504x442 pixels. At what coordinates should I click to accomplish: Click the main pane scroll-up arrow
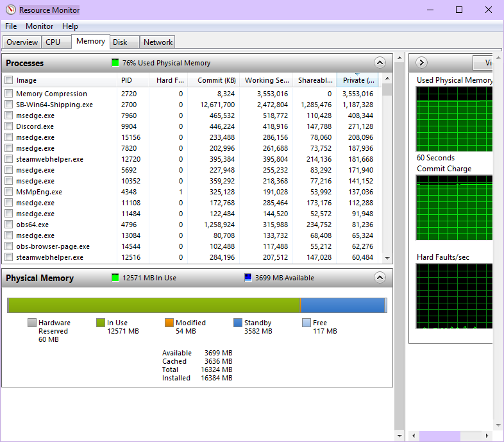(x=399, y=58)
